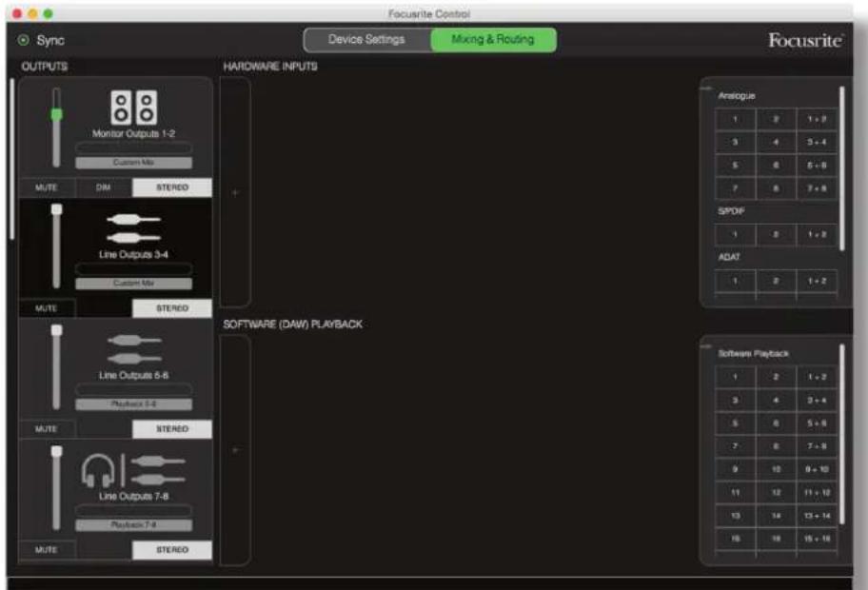
Task: Add Software Playback pair 5+6
Action: coord(817,423)
